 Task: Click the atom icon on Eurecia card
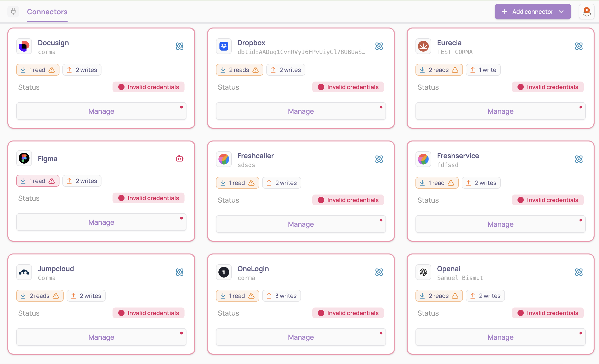(579, 46)
